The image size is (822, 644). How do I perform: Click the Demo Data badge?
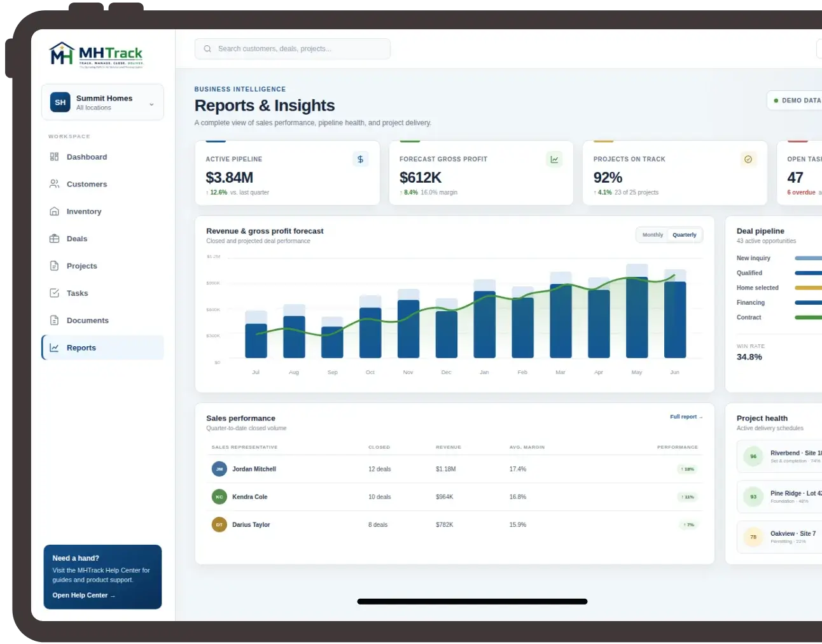[795, 101]
